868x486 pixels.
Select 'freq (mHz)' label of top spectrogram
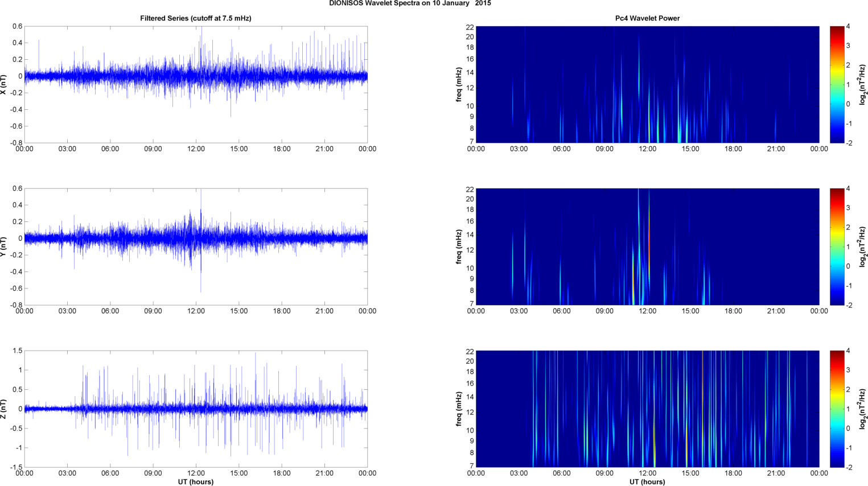(459, 84)
